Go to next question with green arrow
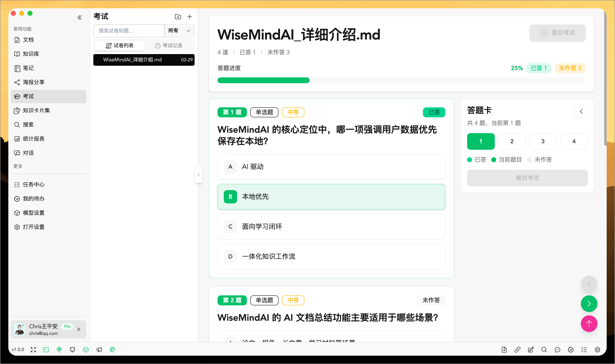The height and width of the screenshot is (364, 615). click(589, 304)
